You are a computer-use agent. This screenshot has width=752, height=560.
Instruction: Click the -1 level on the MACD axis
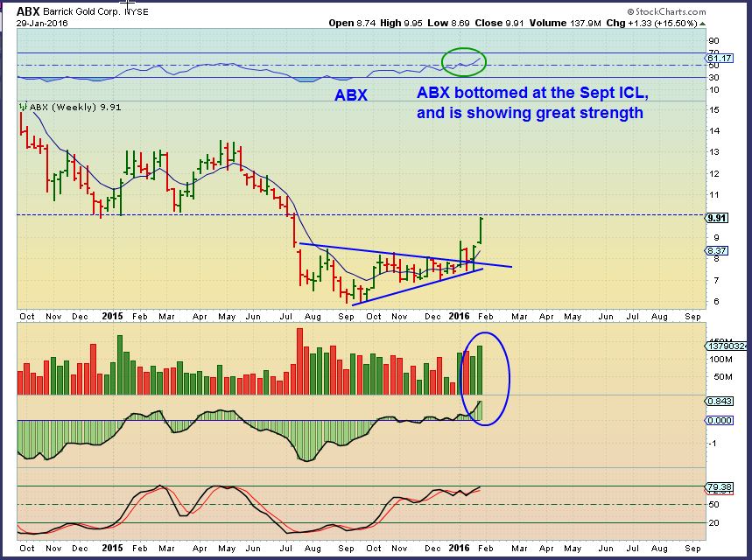[713, 444]
